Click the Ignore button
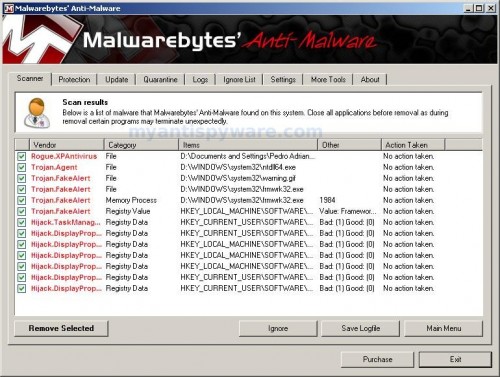This screenshot has height=377, width=500. click(x=278, y=328)
